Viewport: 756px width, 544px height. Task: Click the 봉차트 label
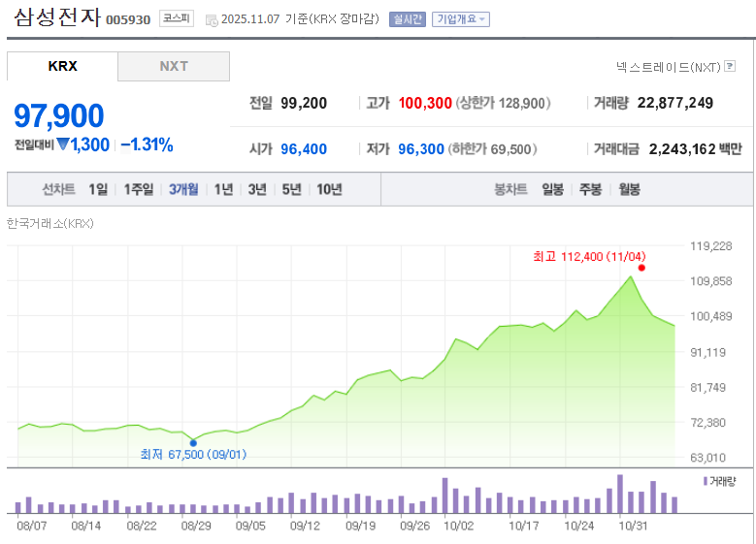click(x=510, y=189)
